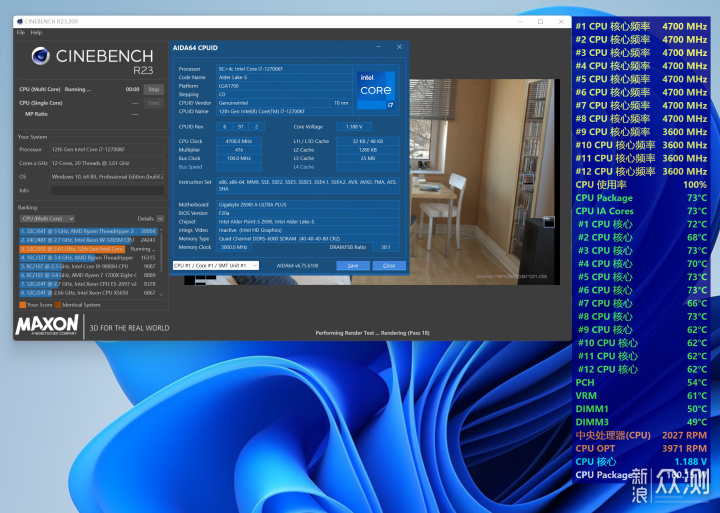Expand the Details dropdown arrow in Ranking
720x513 pixels.
(x=160, y=219)
